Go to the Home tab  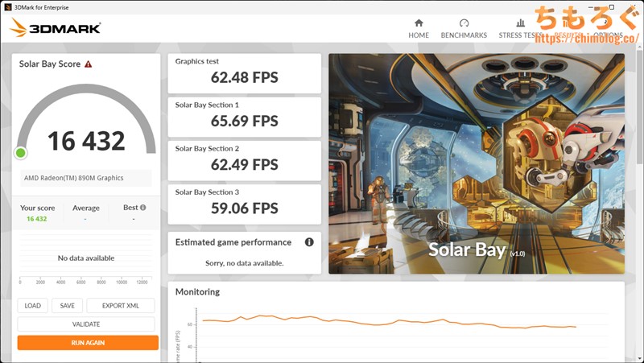click(419, 28)
